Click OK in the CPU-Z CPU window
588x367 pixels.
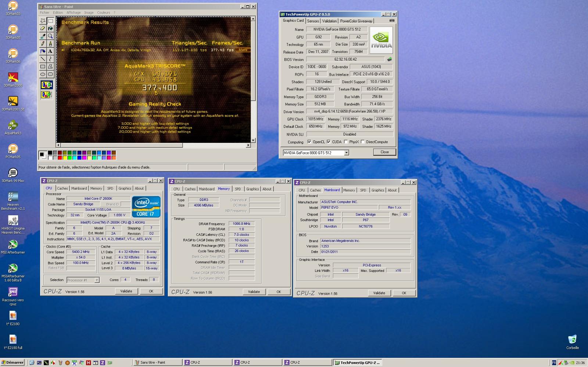pyautogui.click(x=151, y=291)
